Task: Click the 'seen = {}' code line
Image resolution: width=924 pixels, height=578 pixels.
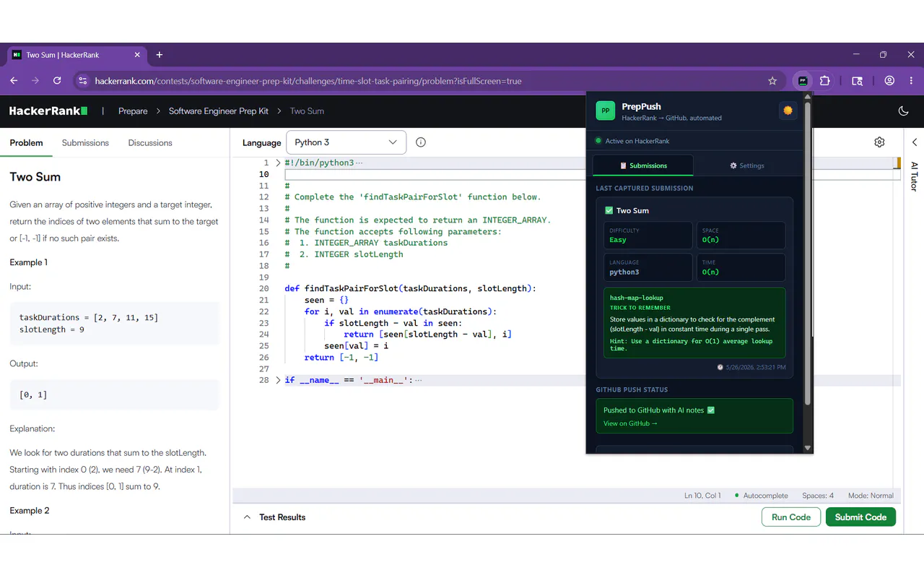Action: 327,300
